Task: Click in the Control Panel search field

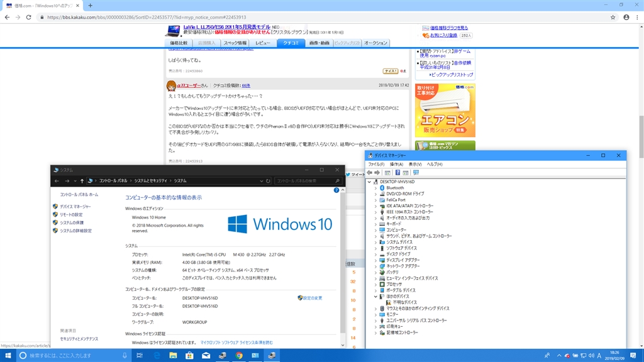Action: pyautogui.click(x=308, y=180)
